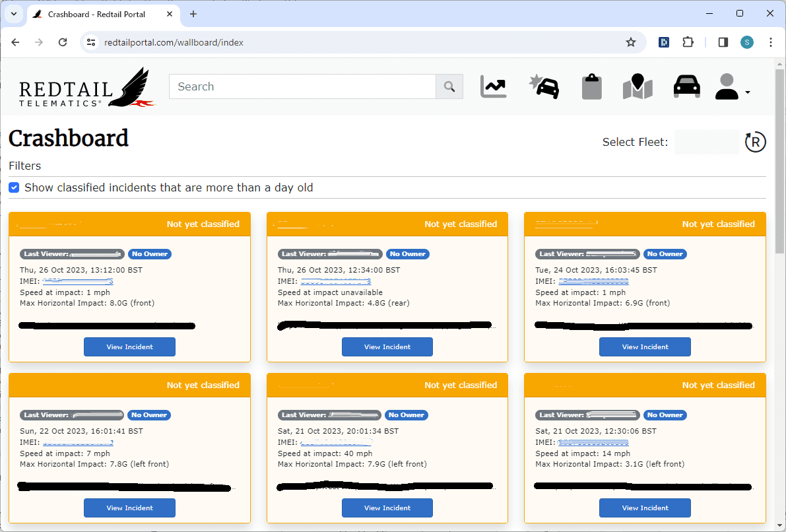View incident with 40 mph impact speed

coord(387,508)
